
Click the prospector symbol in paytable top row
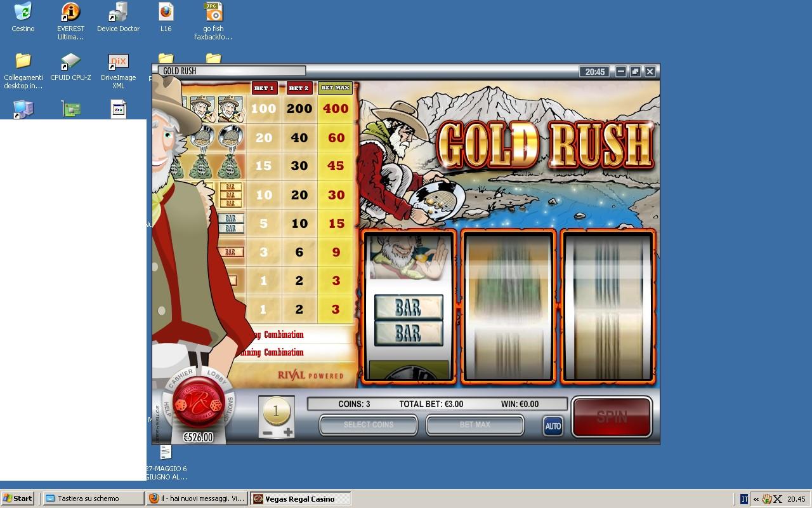pos(231,109)
